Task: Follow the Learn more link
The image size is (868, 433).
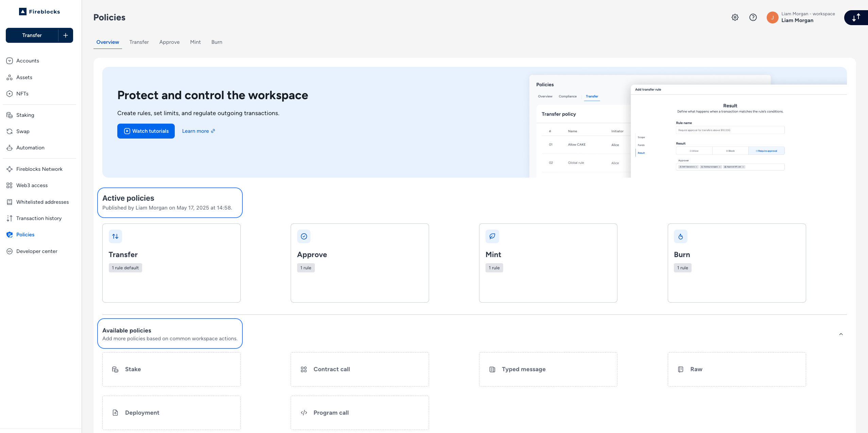Action: (199, 131)
